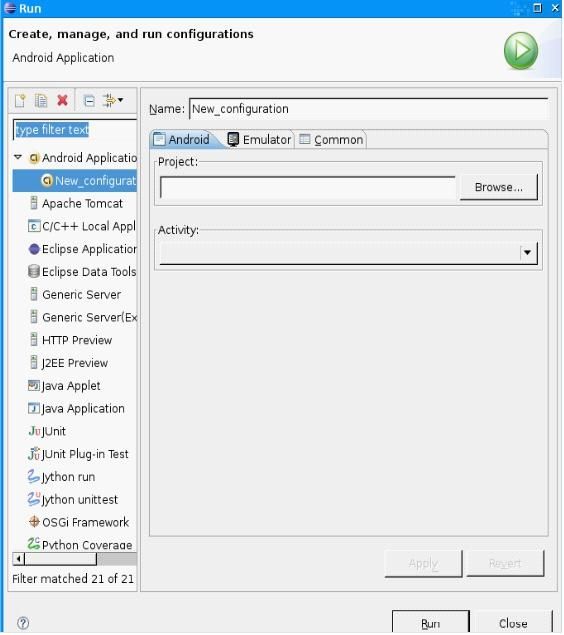Switch to the Android tab
This screenshot has height=635, width=564.
pyautogui.click(x=182, y=140)
